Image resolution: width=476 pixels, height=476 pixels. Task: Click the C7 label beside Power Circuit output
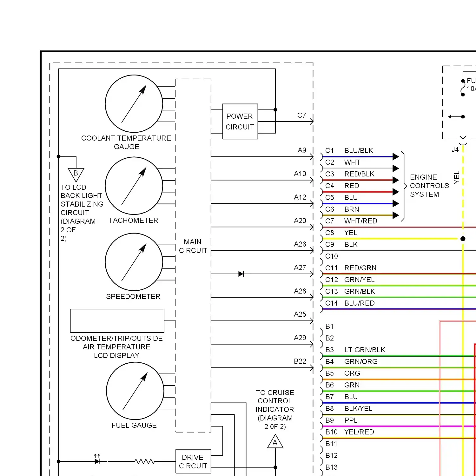(301, 115)
